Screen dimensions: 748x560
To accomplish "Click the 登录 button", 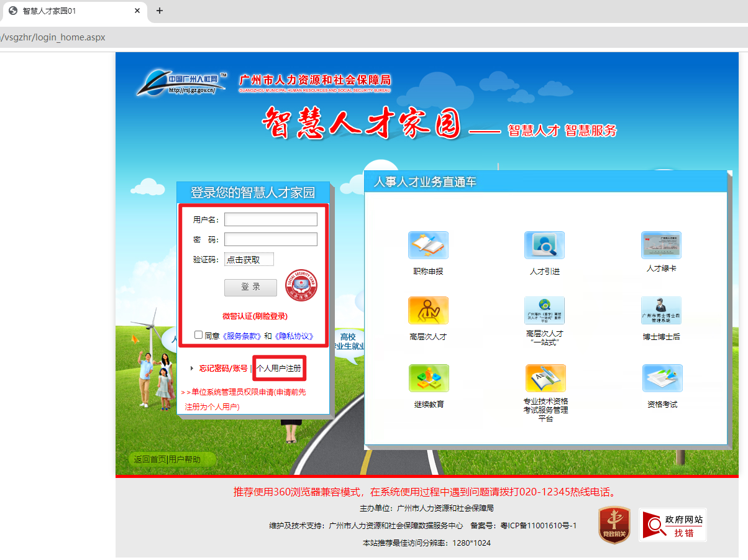I will [250, 287].
